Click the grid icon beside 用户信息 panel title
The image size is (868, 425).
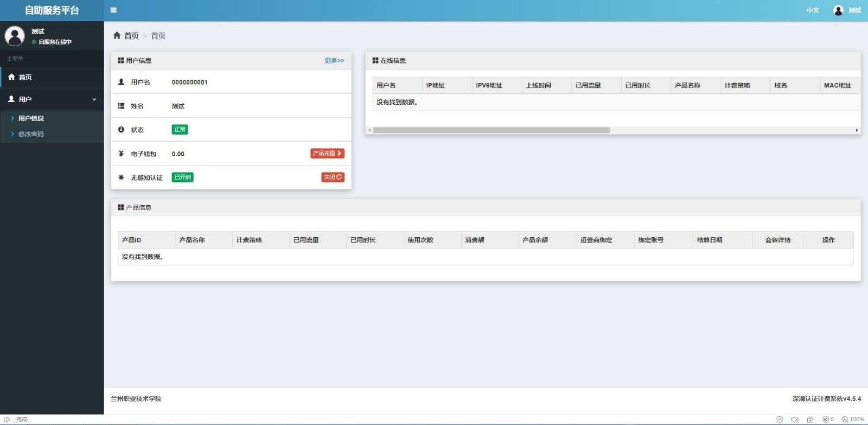(121, 60)
